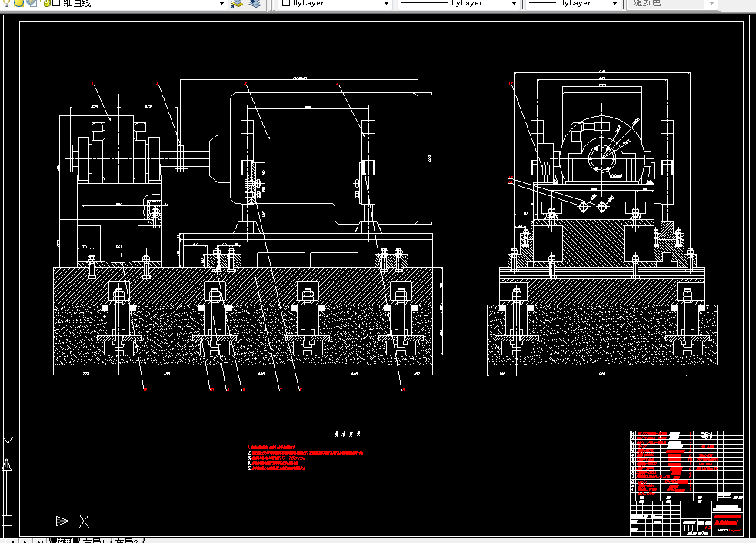This screenshot has width=756, height=543.
Task: Open the layer list dropdown showing 轴直线
Action: click(221, 3)
